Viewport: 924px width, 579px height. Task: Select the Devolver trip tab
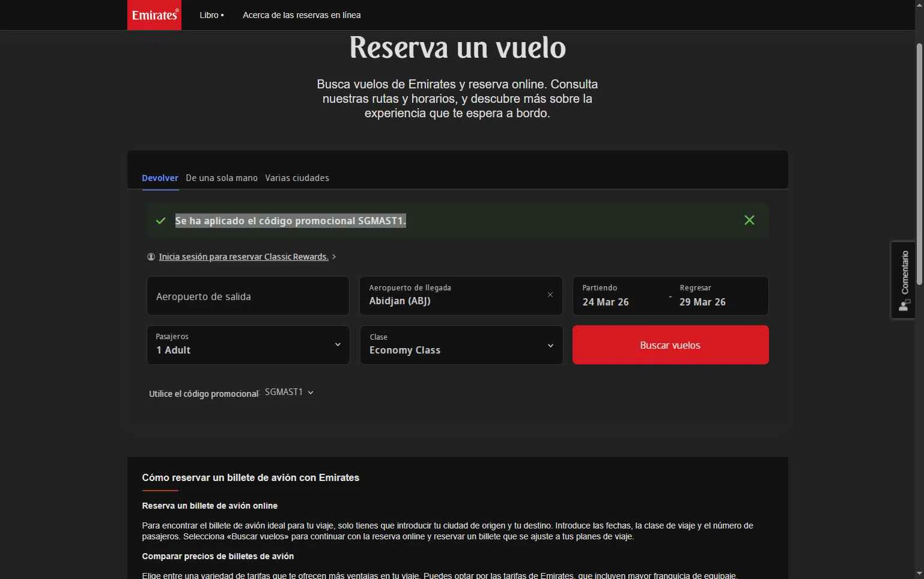pyautogui.click(x=160, y=178)
